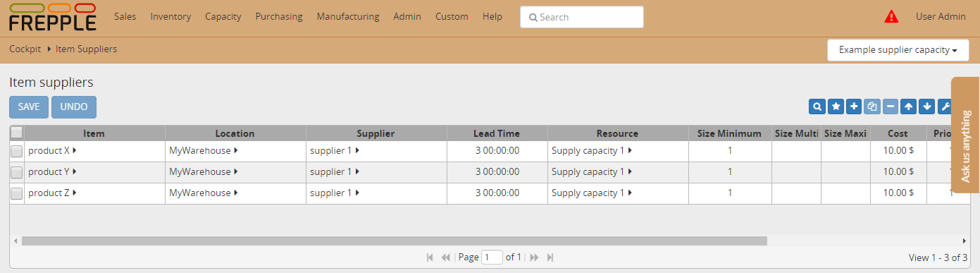
Task: Open the Help menu
Action: pyautogui.click(x=492, y=16)
